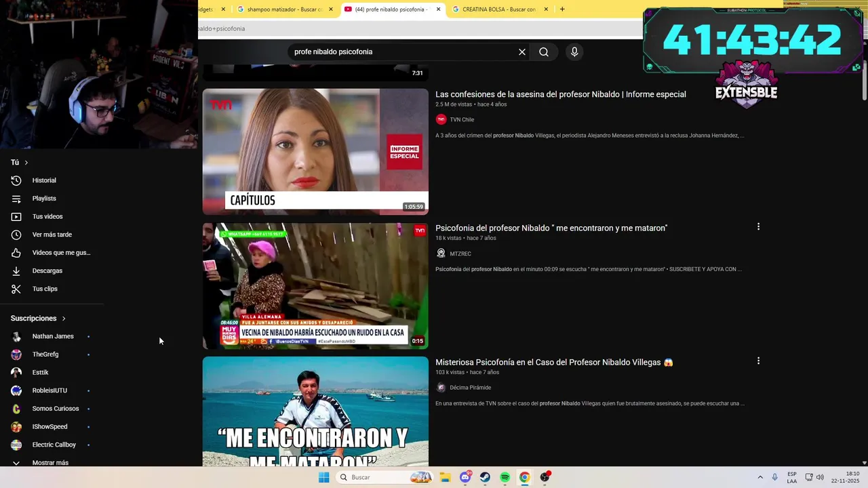Expand Mostrar más subscriptions
Screen dimensions: 868x488
click(52, 462)
